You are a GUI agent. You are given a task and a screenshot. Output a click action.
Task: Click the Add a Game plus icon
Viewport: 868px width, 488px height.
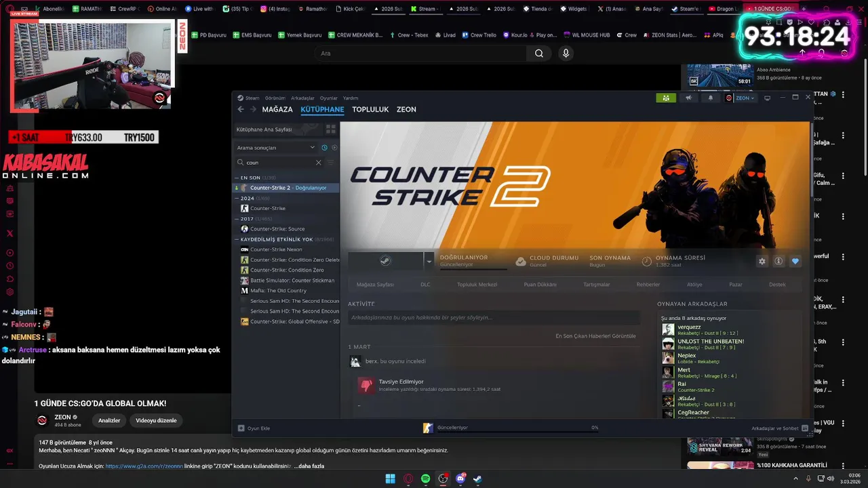pyautogui.click(x=241, y=428)
